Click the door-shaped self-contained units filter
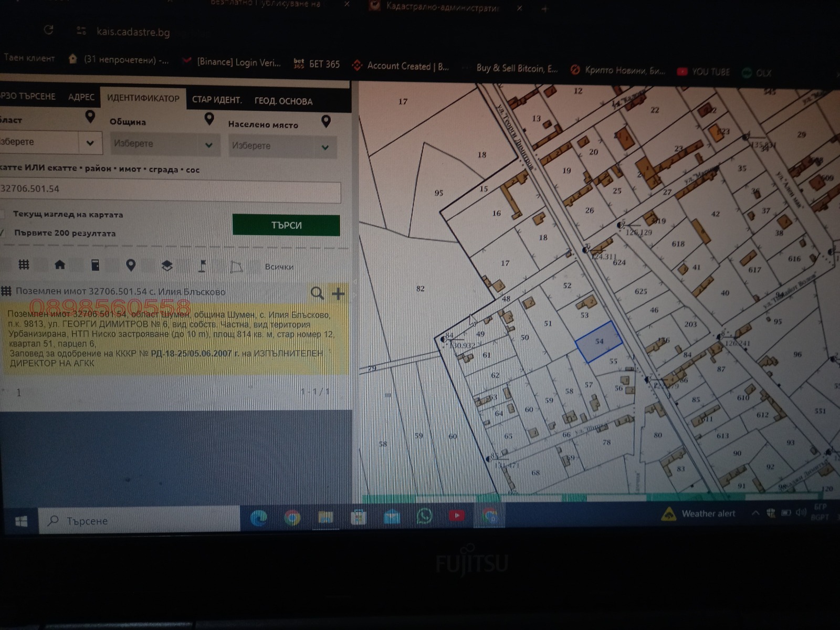The width and height of the screenshot is (840, 630). tap(95, 265)
